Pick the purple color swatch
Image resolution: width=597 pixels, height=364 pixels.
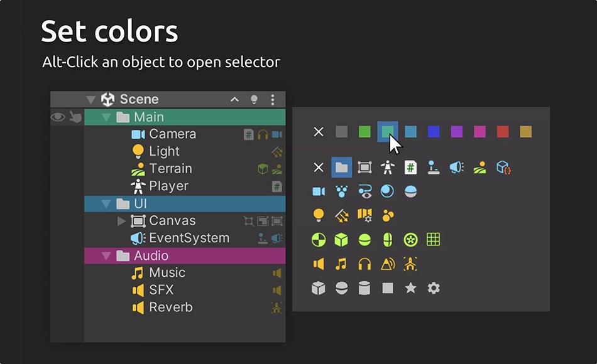tap(457, 132)
